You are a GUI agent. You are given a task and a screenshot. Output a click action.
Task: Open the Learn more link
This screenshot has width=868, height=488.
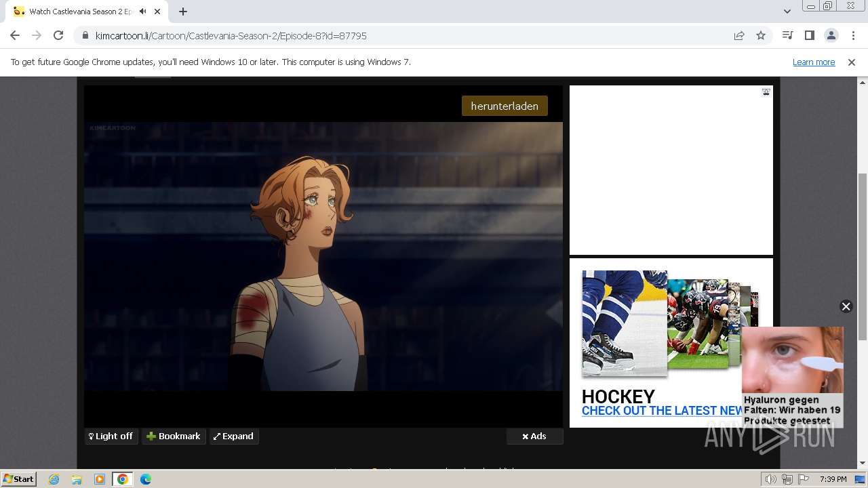[x=814, y=62]
